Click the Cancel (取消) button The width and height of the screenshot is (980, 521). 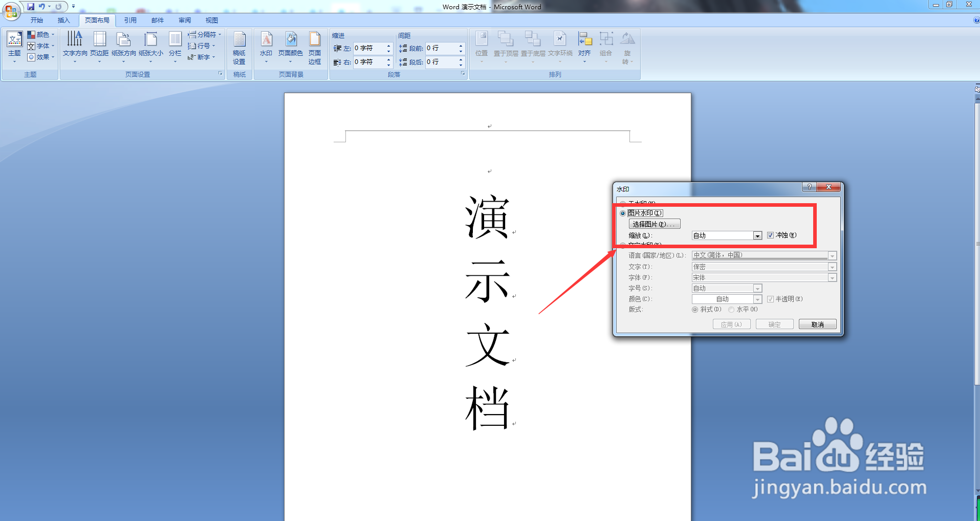point(817,323)
